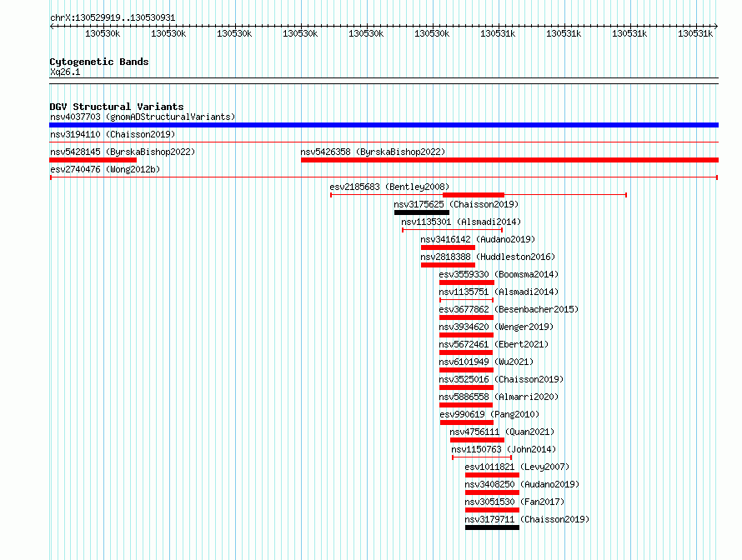This screenshot has width=742, height=560.
Task: Select nsv5672461 (Ebert2021) label
Action: tap(494, 344)
